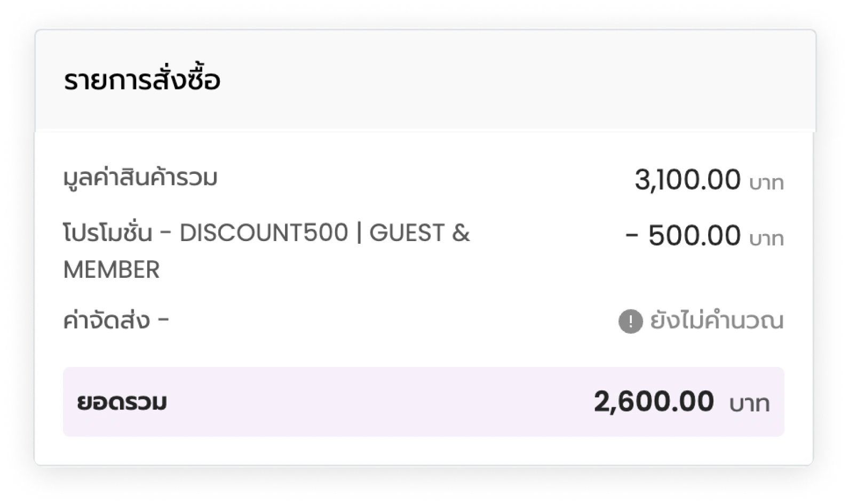Click the dash after ค่าจัดส่ง
Image resolution: width=849 pixels, height=504 pixels.
coord(163,321)
